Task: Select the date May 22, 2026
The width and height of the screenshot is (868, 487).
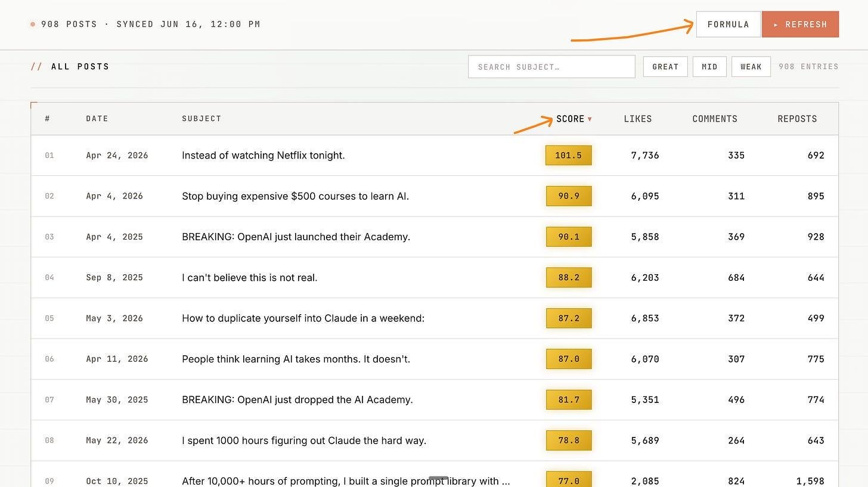Action: pos(117,441)
